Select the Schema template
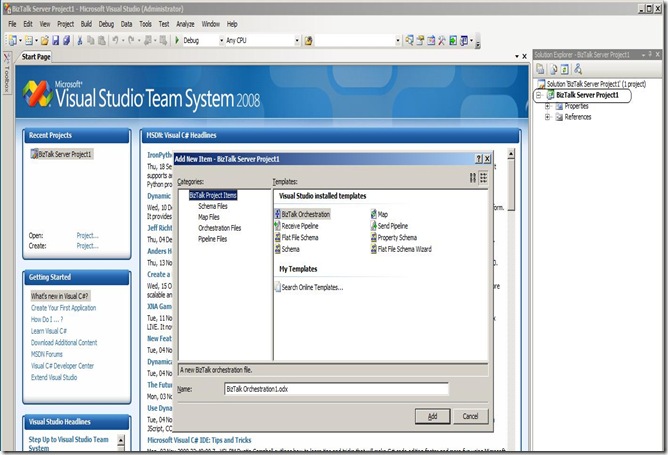 287,249
